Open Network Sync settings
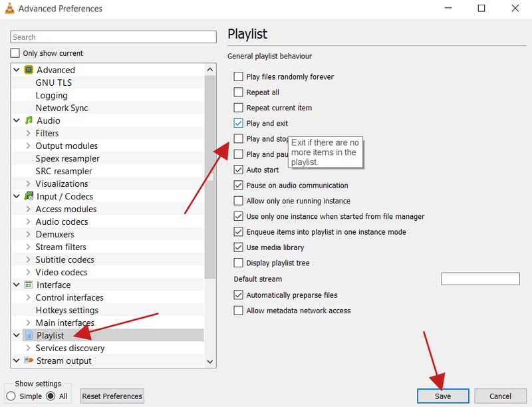This screenshot has height=407, width=532. coord(62,108)
